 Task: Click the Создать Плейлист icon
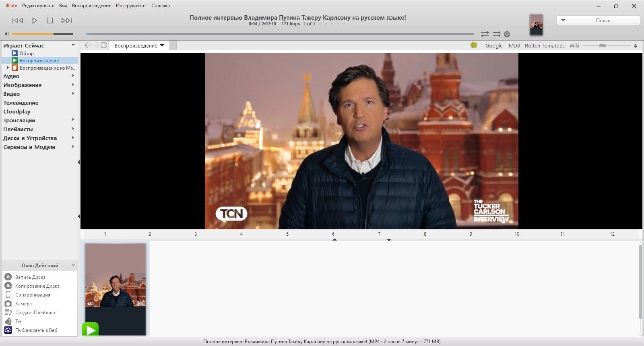(8, 312)
